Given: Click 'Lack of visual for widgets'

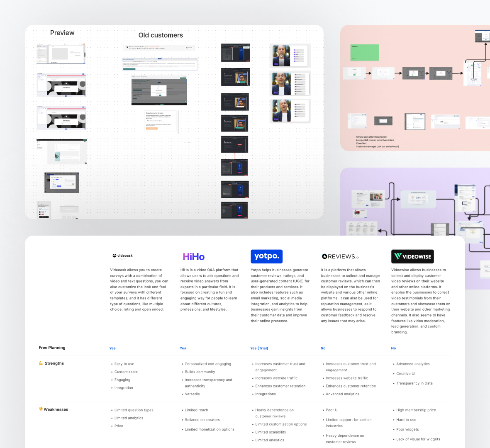Looking at the screenshot, I should [x=418, y=439].
